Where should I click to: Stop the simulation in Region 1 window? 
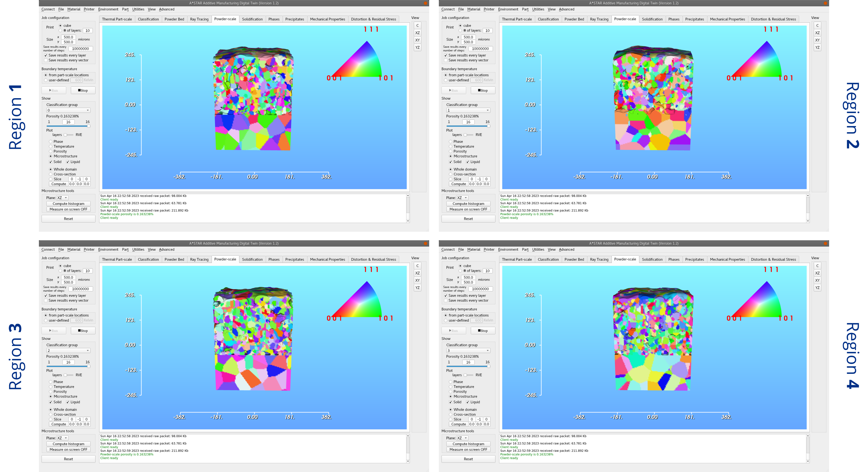tap(83, 90)
